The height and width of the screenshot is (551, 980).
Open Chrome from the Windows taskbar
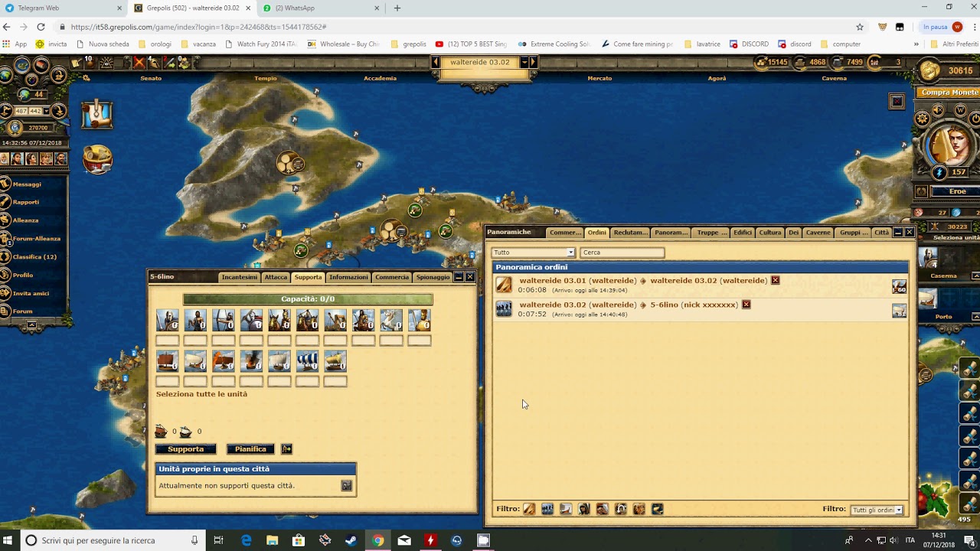click(378, 540)
